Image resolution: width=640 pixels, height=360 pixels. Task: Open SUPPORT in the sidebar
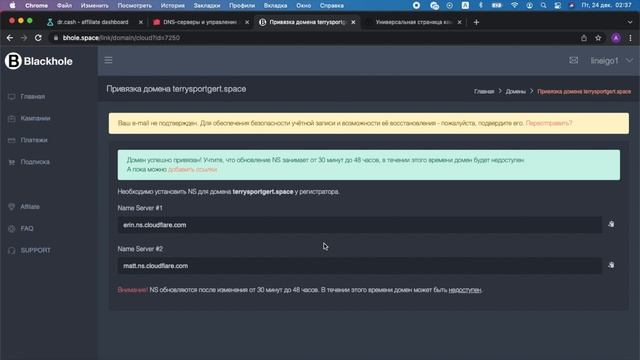(x=36, y=250)
